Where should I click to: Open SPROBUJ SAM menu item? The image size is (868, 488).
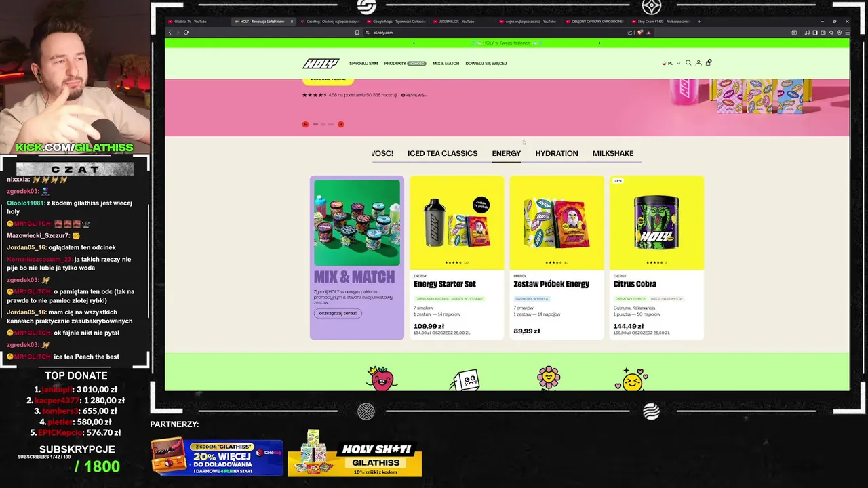(x=363, y=64)
